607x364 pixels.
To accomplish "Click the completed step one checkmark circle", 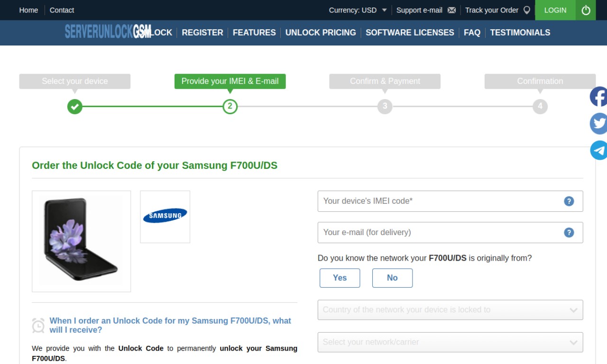I will pos(74,106).
